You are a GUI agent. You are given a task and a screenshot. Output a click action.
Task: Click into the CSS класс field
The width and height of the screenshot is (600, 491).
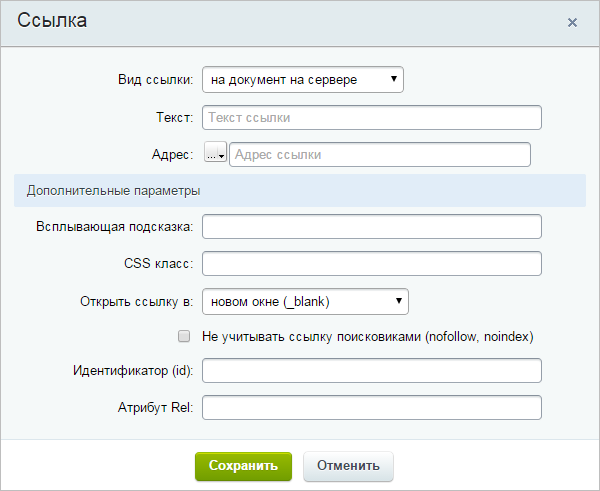(372, 263)
